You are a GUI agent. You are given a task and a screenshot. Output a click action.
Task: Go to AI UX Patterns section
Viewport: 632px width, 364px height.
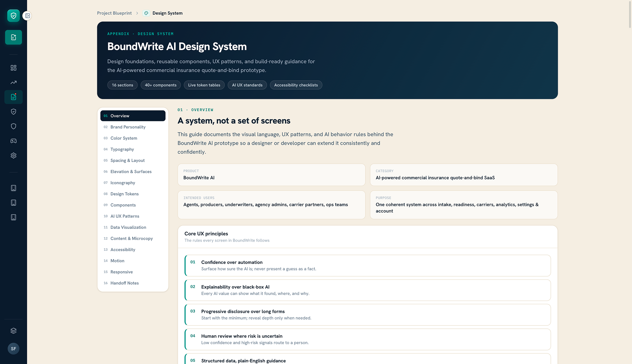(x=133, y=216)
